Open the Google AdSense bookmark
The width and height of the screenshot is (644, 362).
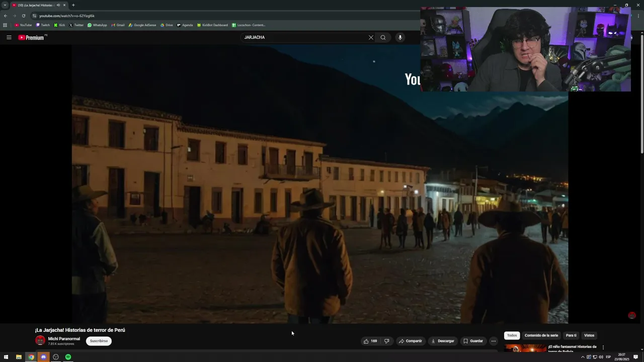[x=142, y=25]
